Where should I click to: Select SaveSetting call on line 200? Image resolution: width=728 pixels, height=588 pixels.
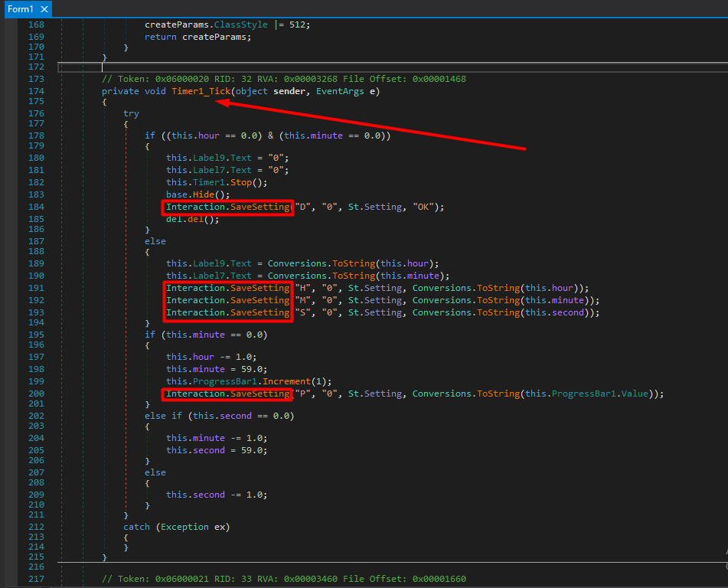[260, 394]
